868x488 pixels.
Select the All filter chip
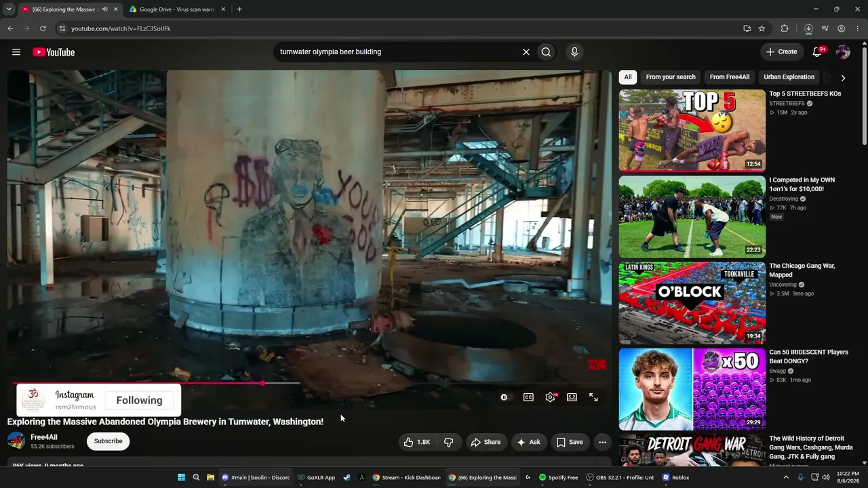[x=628, y=77]
